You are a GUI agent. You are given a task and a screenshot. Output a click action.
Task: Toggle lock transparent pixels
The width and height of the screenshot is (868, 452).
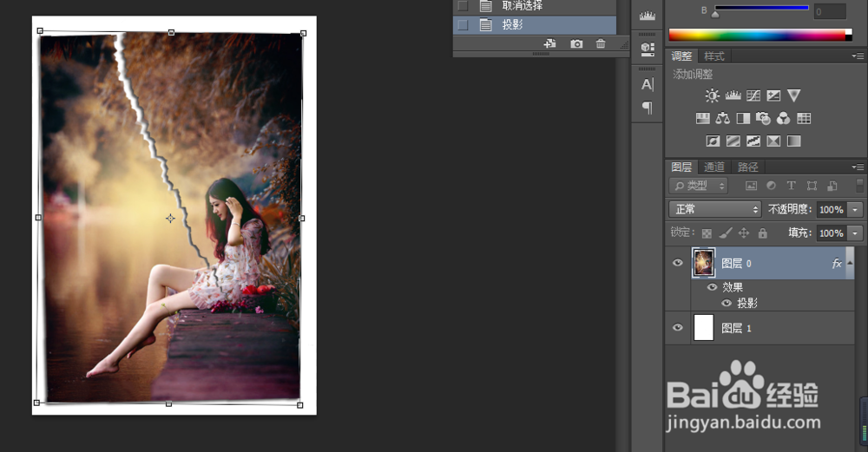click(x=707, y=233)
